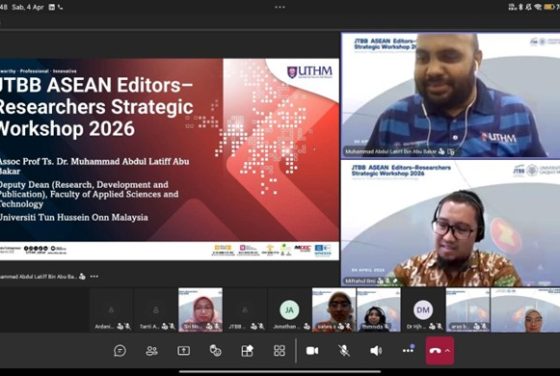Select the video tile of man in batik shirt
Screen dimensions: 560x376
(451, 223)
